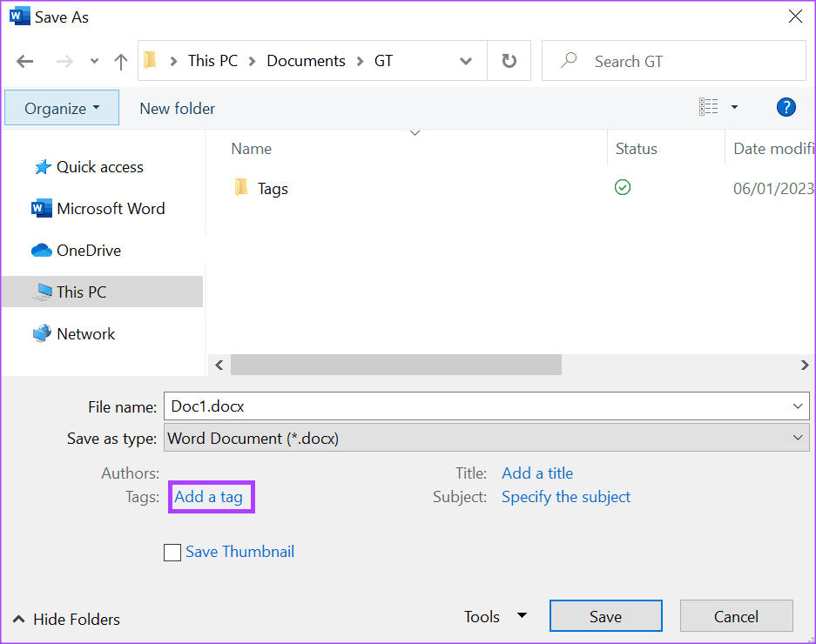Screen dimensions: 816x644
Task: Click the Save button
Action: 606,616
